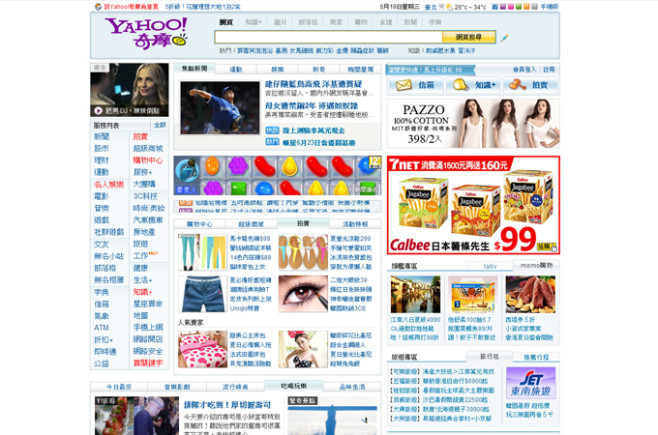658x435 pixels.
Task: Open 購物中心 in the service list
Action: tap(148, 160)
